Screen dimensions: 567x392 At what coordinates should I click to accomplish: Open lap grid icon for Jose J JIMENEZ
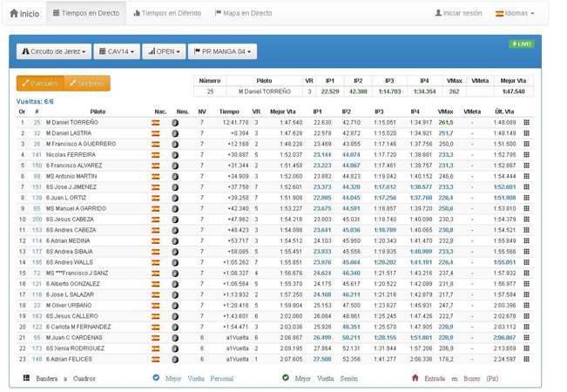526,187
